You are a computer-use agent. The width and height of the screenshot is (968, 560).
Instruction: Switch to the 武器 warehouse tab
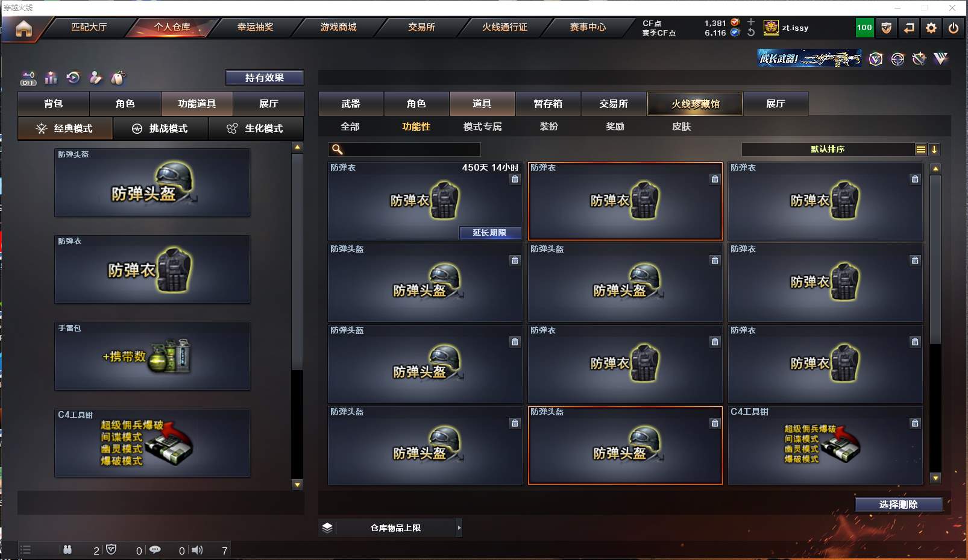click(x=351, y=104)
